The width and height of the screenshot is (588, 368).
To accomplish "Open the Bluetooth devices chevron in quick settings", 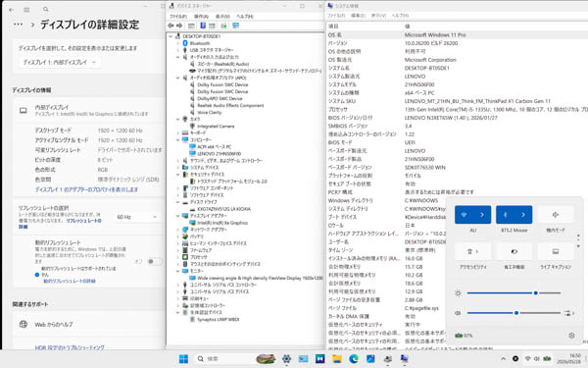I will click(523, 215).
